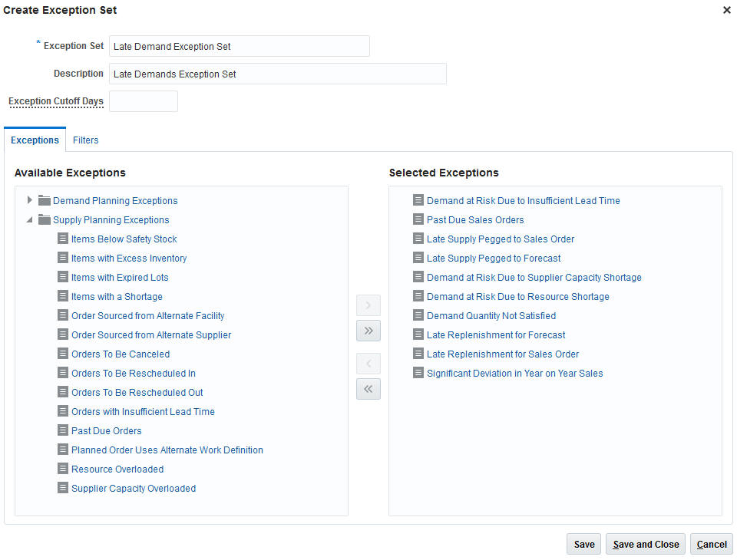Select Orders To Be Canceled exception

click(121, 354)
